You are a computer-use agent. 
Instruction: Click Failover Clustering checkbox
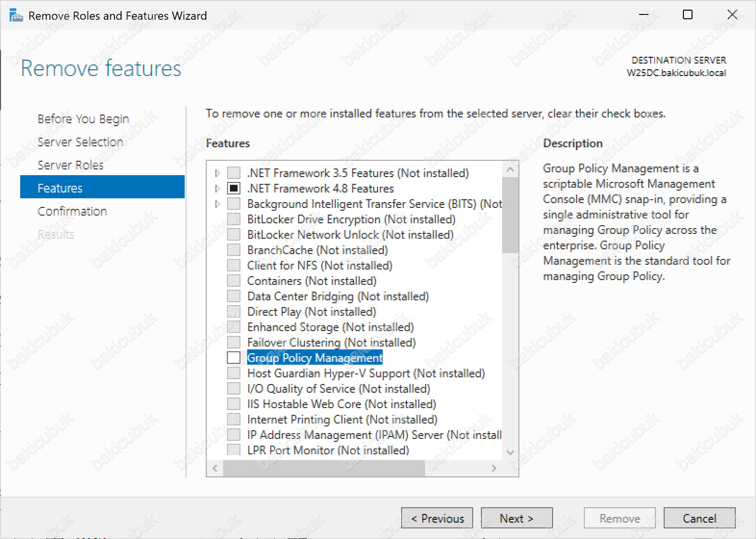(234, 343)
